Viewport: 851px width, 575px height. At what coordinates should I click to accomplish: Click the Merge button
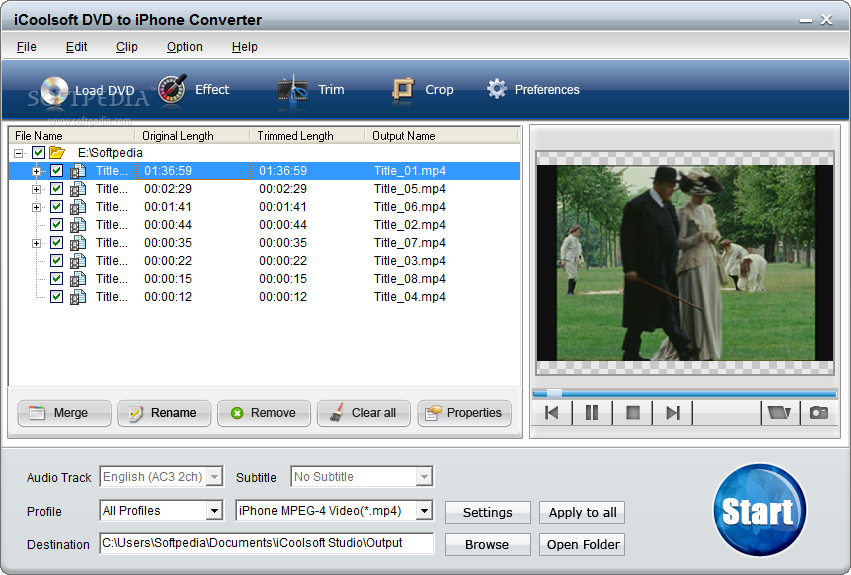coord(65,413)
